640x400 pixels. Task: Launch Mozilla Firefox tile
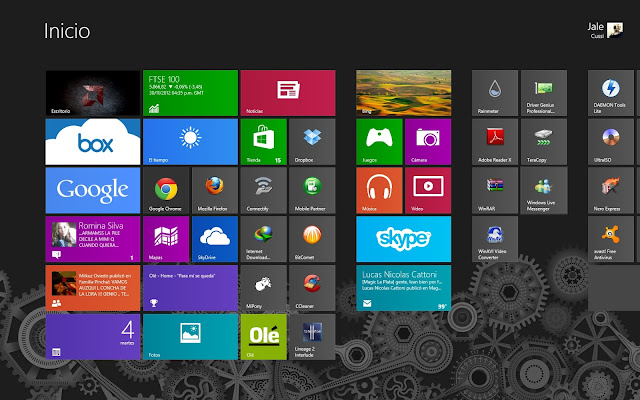click(215, 191)
